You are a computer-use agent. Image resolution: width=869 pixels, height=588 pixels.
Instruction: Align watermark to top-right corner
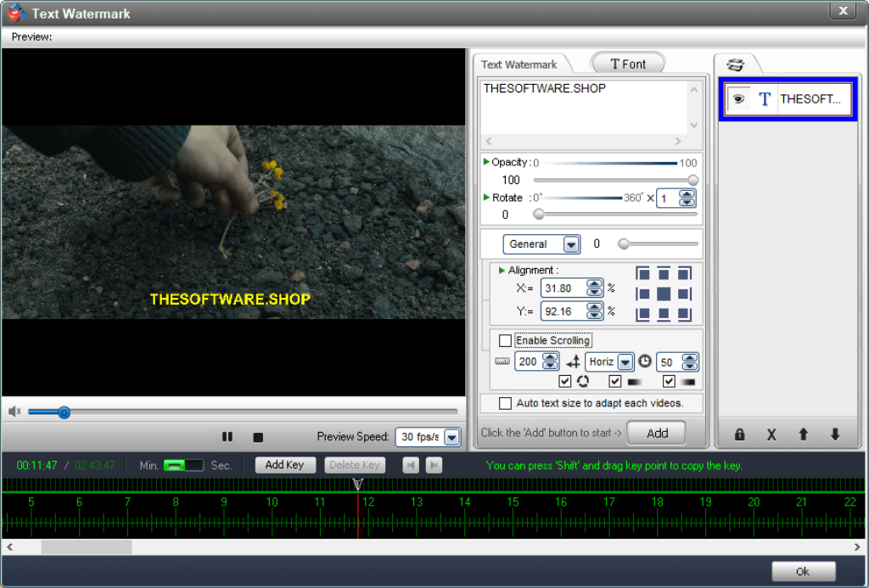pyautogui.click(x=685, y=274)
